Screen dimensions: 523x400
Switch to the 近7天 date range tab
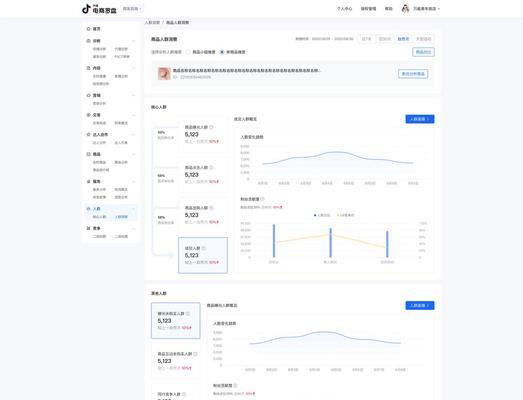click(x=366, y=39)
